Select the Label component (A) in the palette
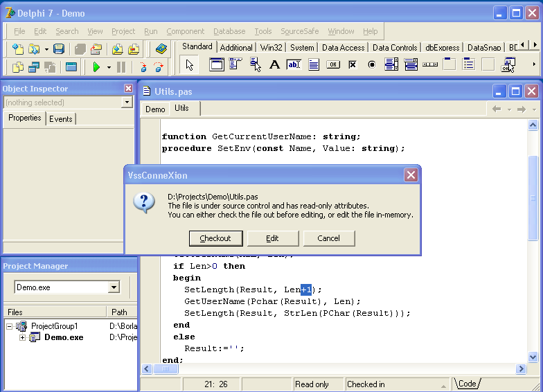 click(274, 65)
